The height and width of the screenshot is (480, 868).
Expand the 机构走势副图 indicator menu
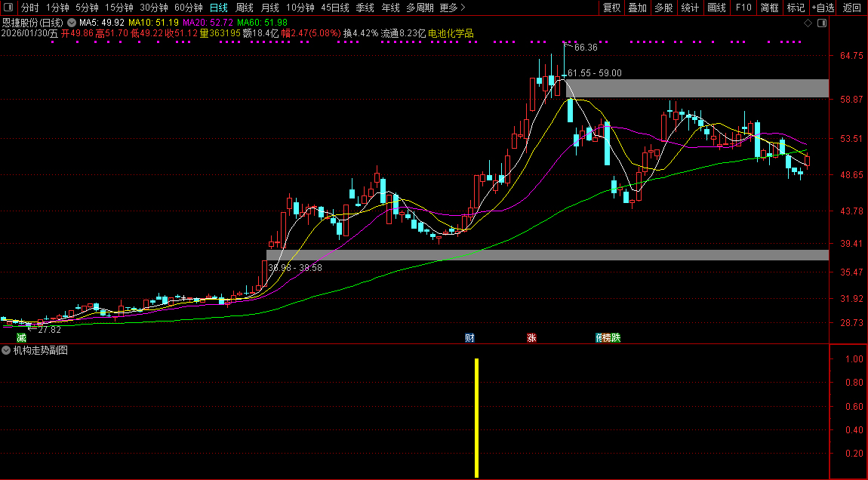coord(6,350)
